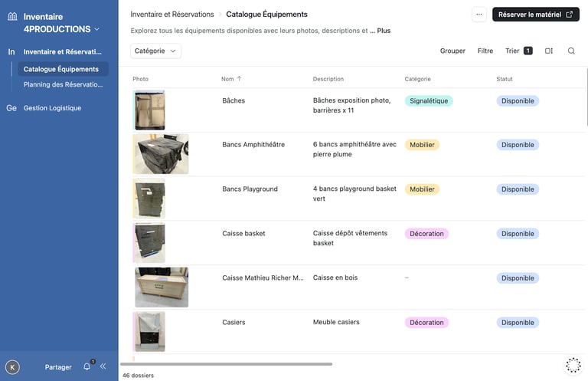The height and width of the screenshot is (381, 588).
Task: Click Disponible status on Bâches row
Action: coord(518,100)
